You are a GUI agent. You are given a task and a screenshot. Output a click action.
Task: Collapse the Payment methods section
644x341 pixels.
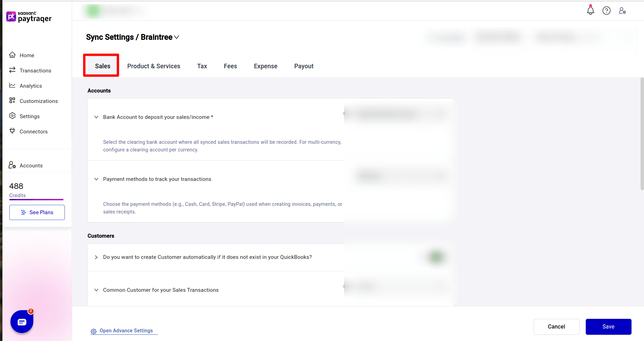pyautogui.click(x=96, y=179)
